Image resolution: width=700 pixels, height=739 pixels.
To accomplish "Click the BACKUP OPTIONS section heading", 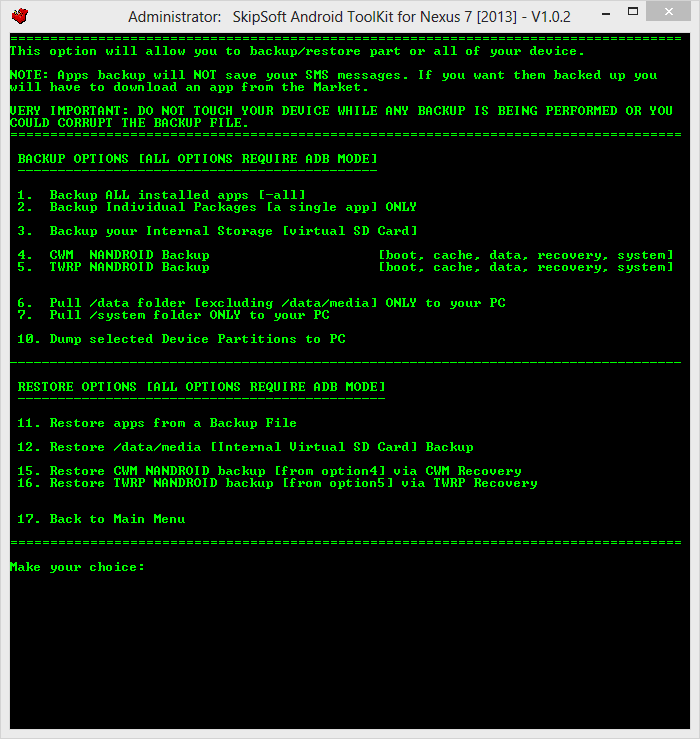I will [198, 159].
